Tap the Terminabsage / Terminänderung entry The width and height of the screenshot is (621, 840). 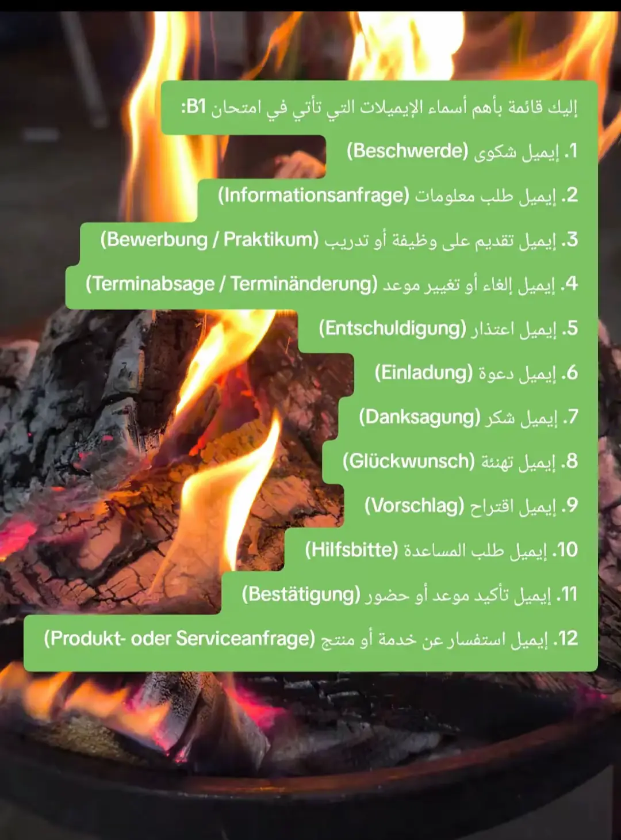[x=332, y=284]
